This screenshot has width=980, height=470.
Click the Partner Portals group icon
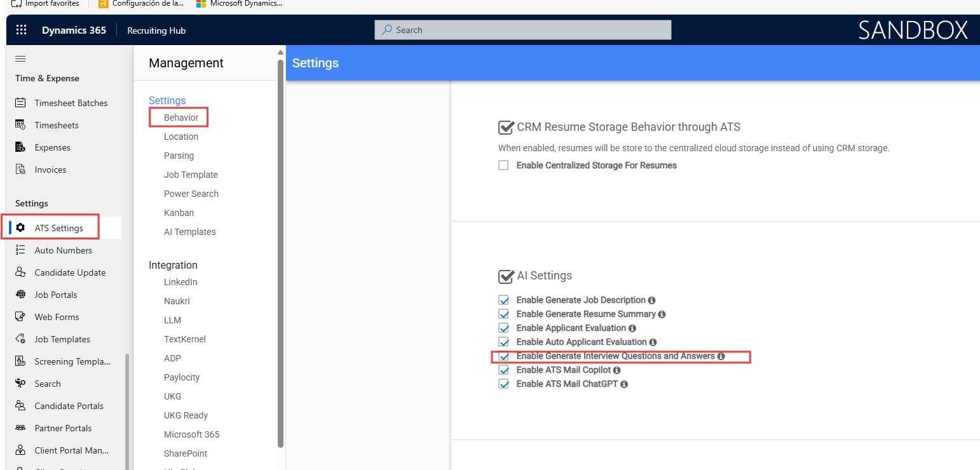point(20,428)
